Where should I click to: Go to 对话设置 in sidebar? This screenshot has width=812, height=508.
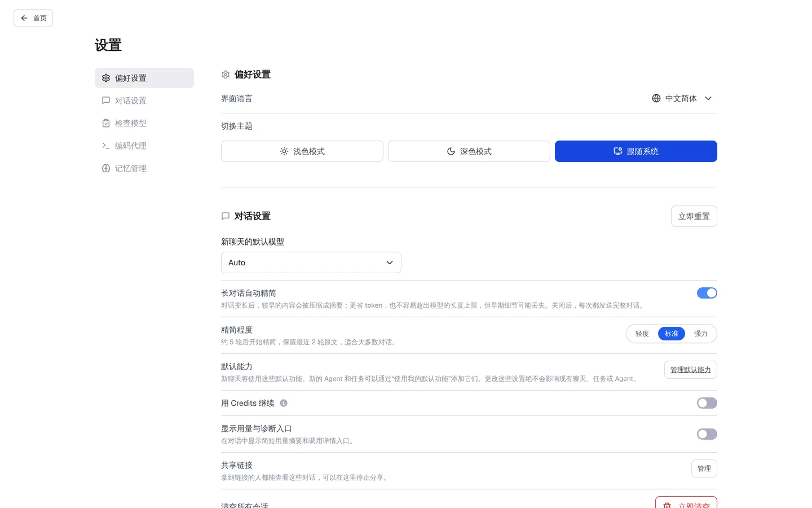click(x=144, y=100)
